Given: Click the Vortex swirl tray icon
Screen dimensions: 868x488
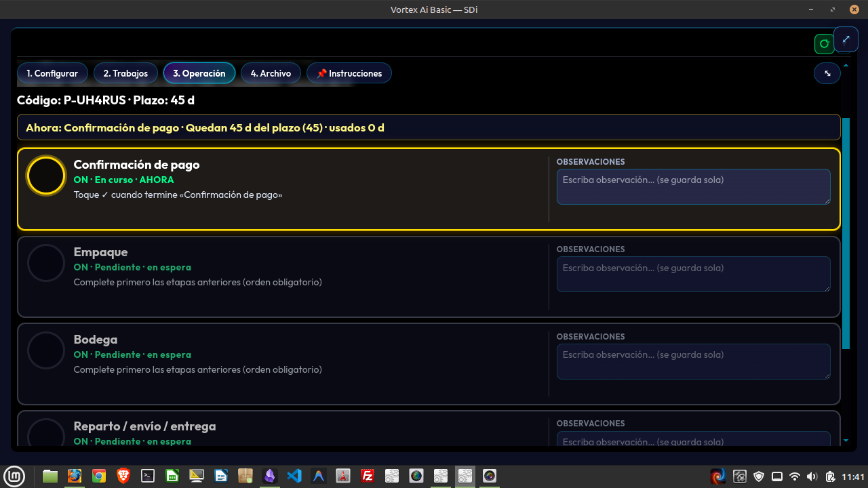Looking at the screenshot, I should coord(718,476).
